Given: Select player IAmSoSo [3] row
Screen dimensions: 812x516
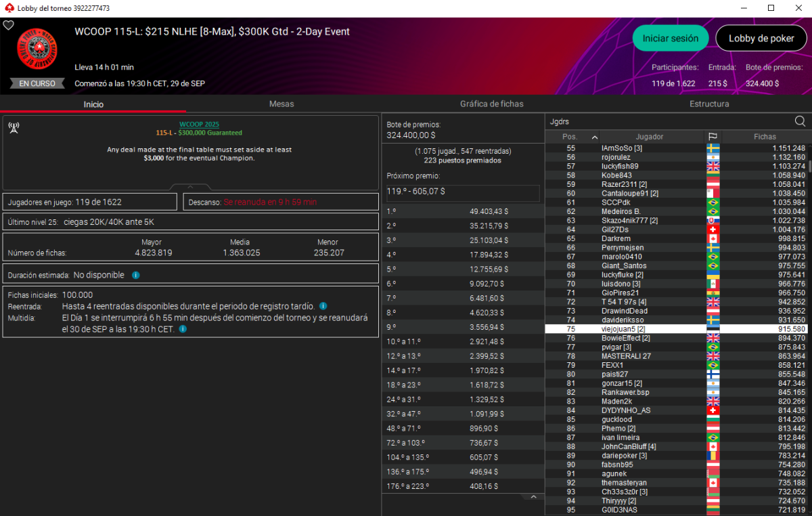Looking at the screenshot, I should point(676,148).
